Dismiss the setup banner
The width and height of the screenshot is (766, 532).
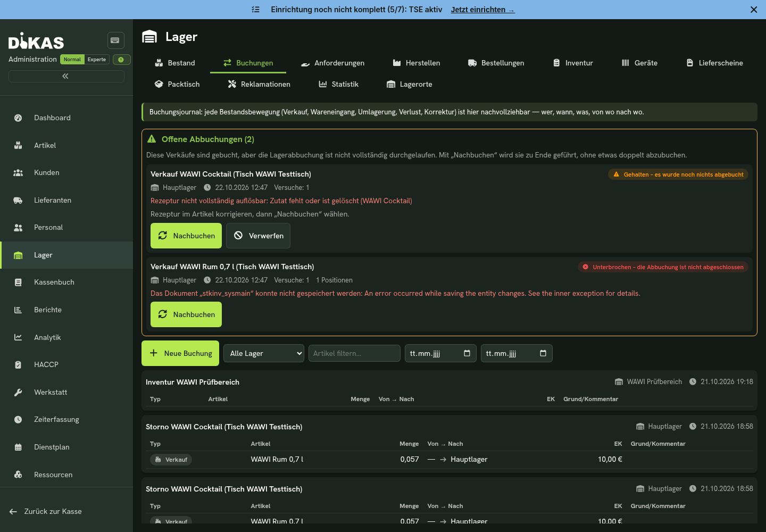[754, 10]
